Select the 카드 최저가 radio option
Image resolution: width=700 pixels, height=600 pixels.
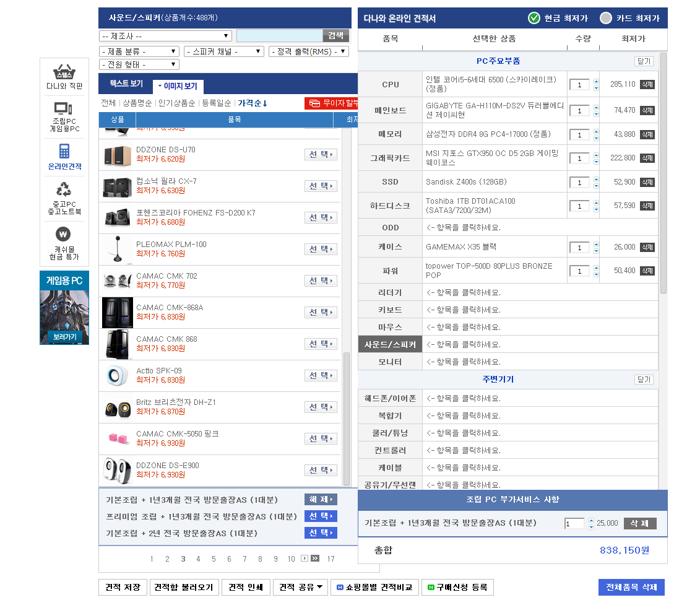point(606,18)
